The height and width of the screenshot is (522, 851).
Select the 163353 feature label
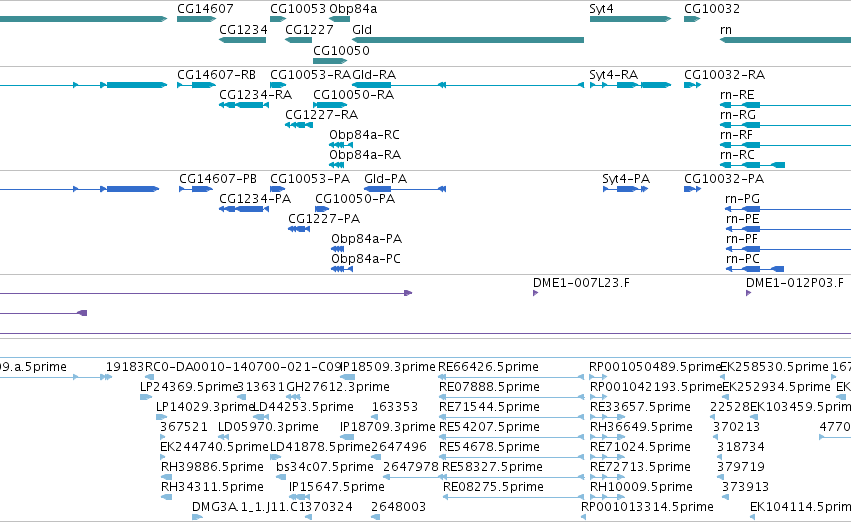[395, 407]
